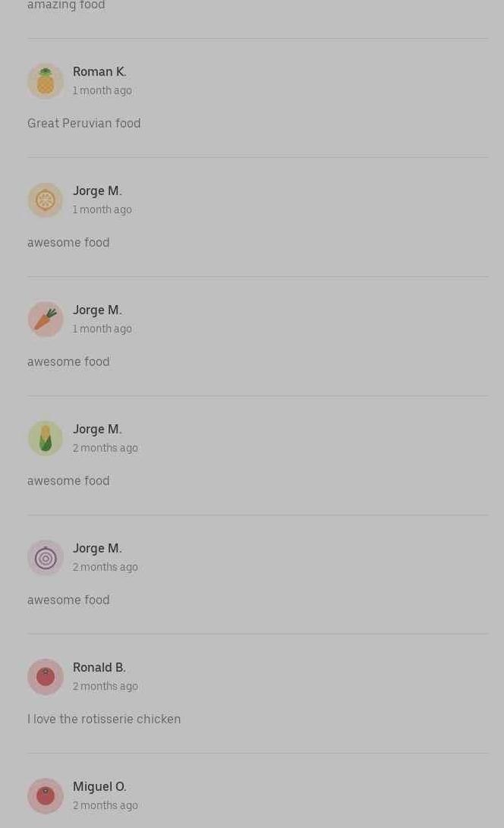Click Jorge M. name beside onion avatar
This screenshot has height=828, width=504.
97,548
